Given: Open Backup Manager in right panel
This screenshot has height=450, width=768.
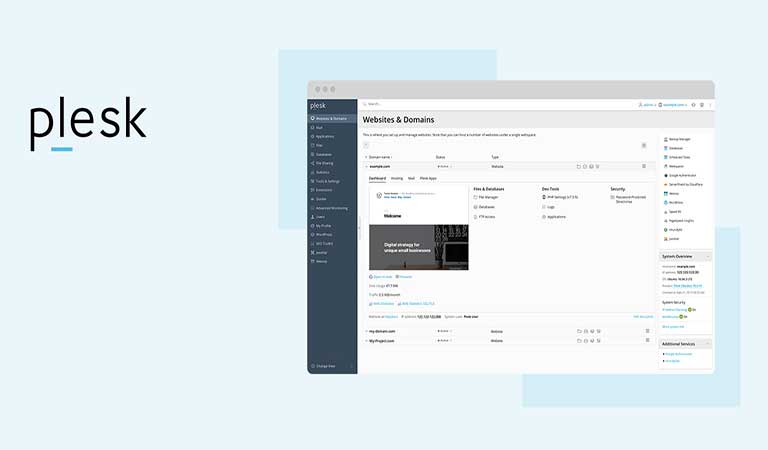Looking at the screenshot, I should tap(677, 140).
